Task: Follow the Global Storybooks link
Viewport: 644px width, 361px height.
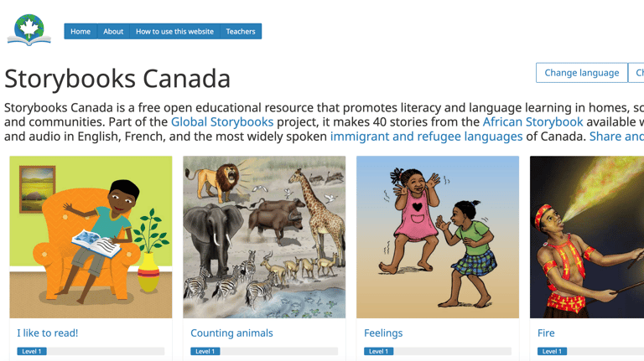Action: click(222, 121)
